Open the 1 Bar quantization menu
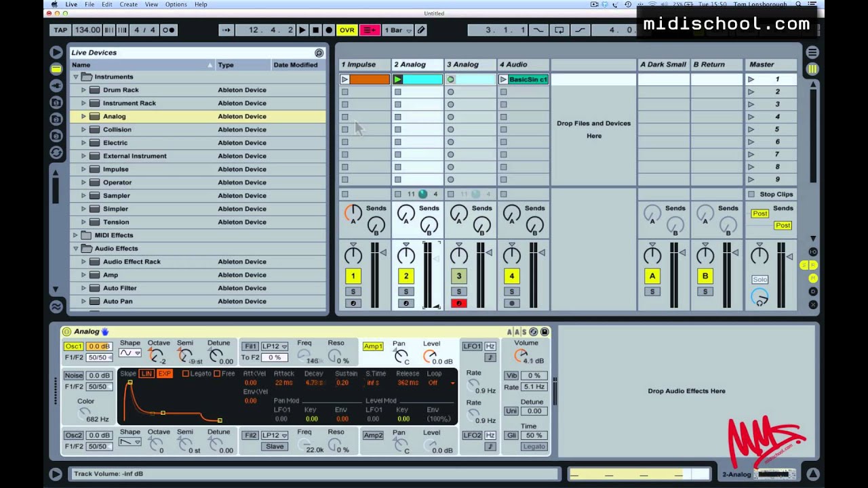 coord(397,30)
